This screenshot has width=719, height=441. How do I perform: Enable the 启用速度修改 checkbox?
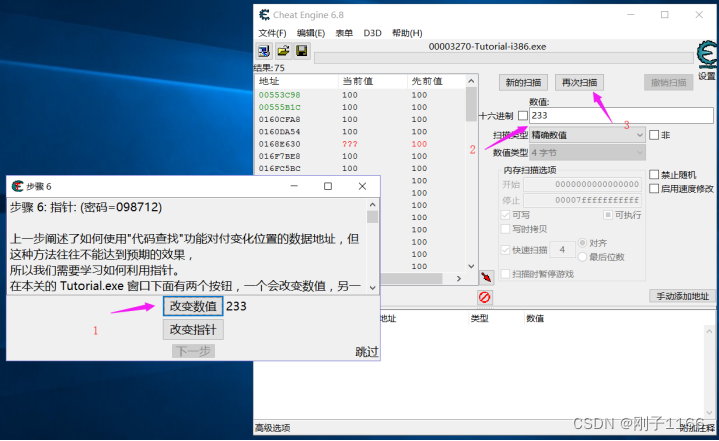[x=654, y=188]
